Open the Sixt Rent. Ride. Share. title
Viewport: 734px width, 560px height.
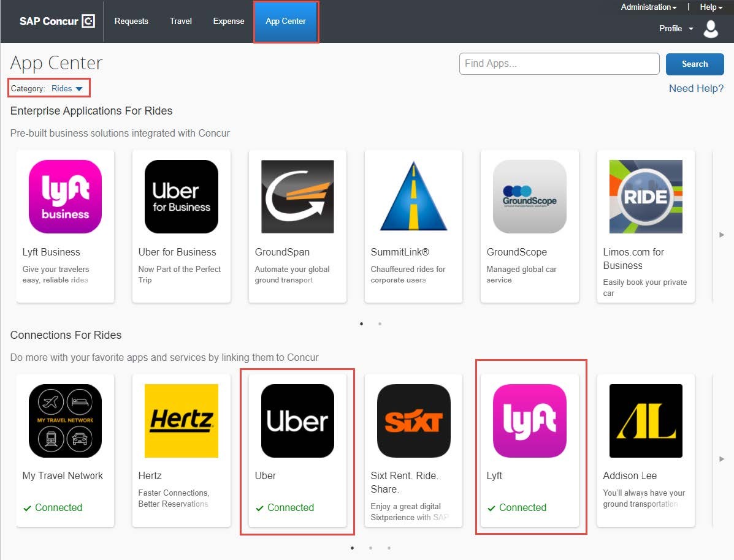[405, 482]
